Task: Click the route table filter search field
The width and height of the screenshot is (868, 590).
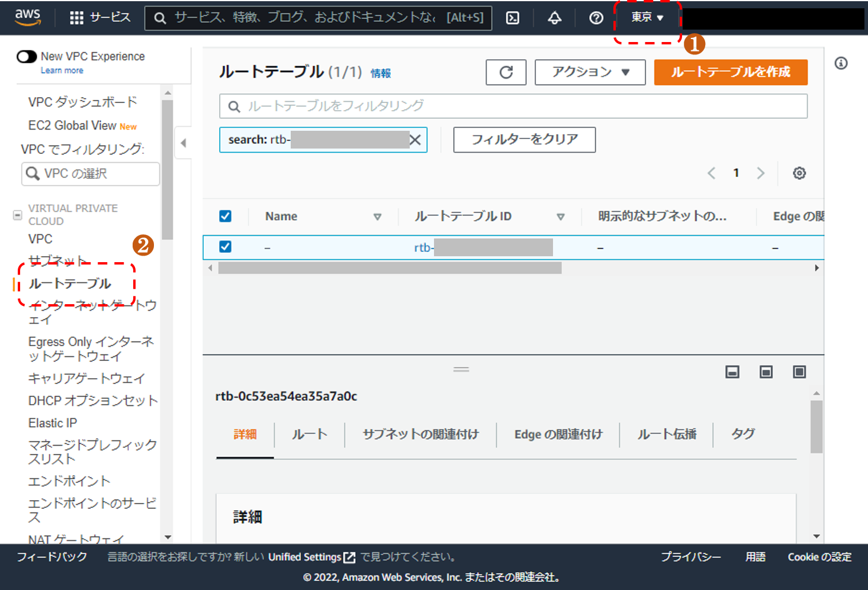Action: pyautogui.click(x=513, y=106)
